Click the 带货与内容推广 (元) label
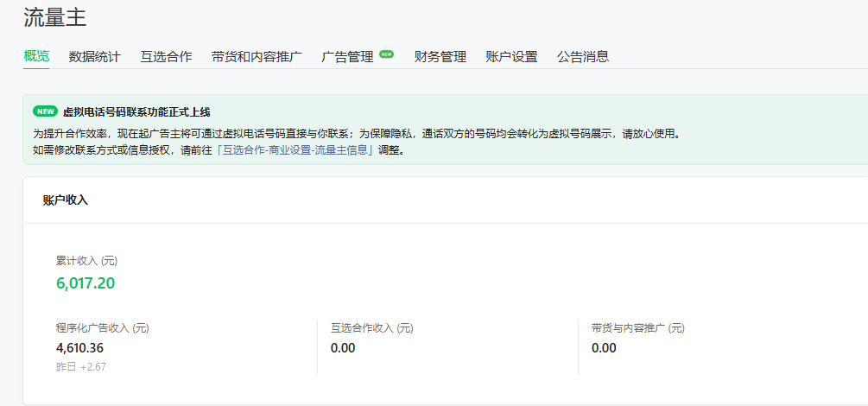 click(637, 328)
